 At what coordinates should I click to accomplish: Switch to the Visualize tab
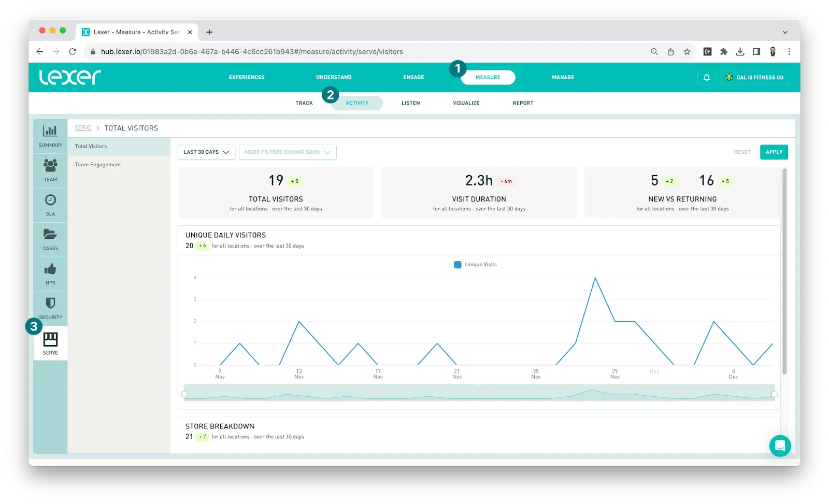(466, 103)
